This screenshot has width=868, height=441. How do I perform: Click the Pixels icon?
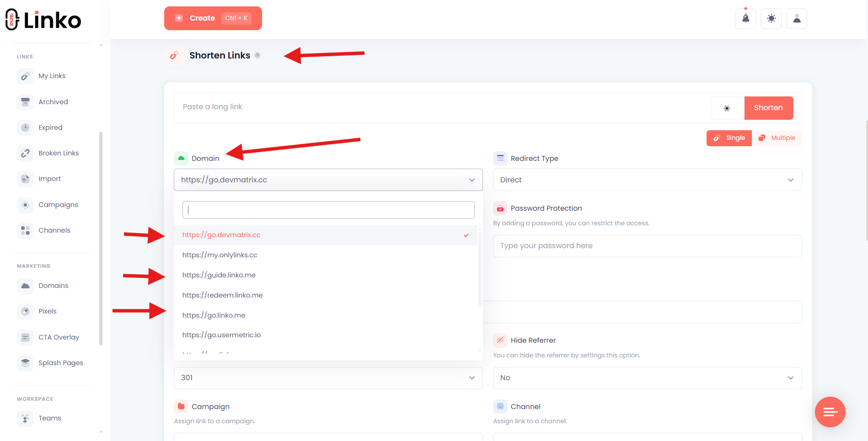click(x=25, y=311)
